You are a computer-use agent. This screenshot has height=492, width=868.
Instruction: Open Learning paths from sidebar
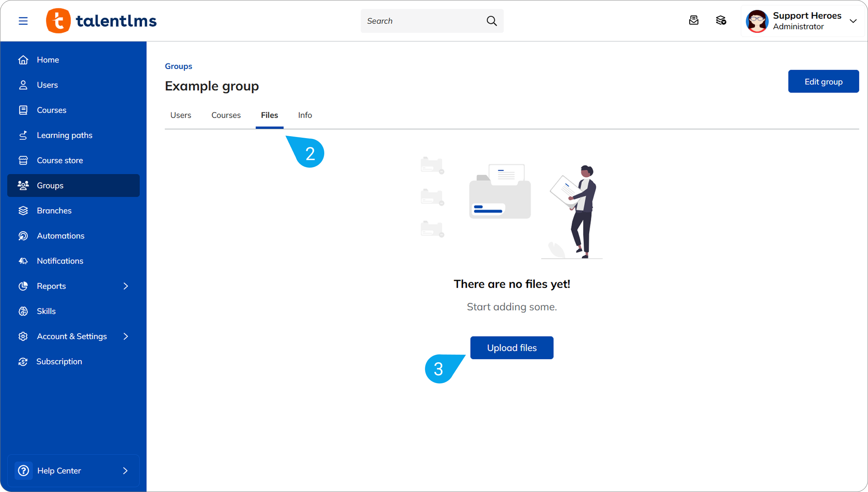tap(64, 135)
